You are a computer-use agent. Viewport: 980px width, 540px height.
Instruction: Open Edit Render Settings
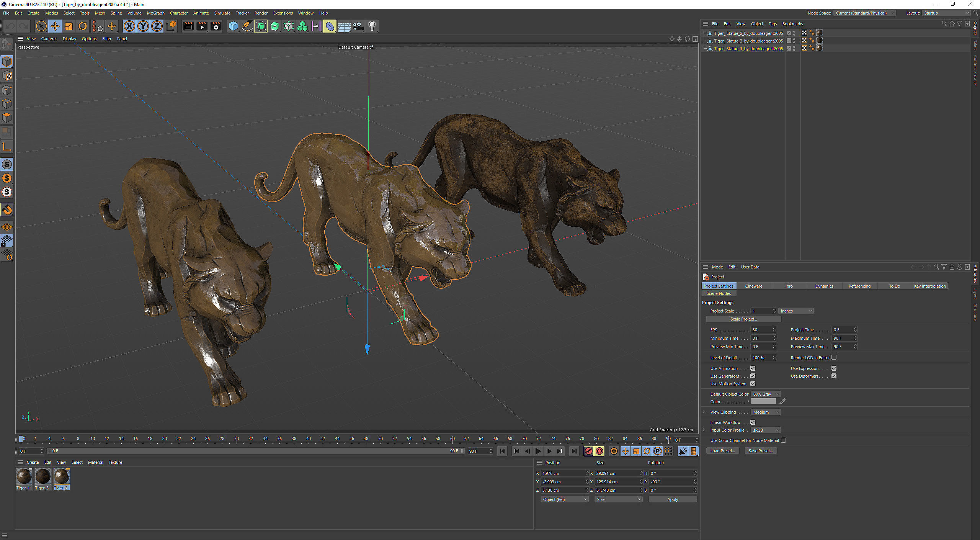pyautogui.click(x=216, y=26)
